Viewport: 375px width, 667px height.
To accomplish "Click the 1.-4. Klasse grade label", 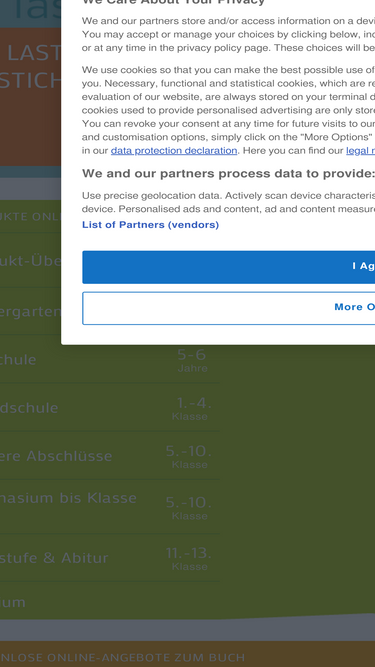I will click(x=192, y=408).
